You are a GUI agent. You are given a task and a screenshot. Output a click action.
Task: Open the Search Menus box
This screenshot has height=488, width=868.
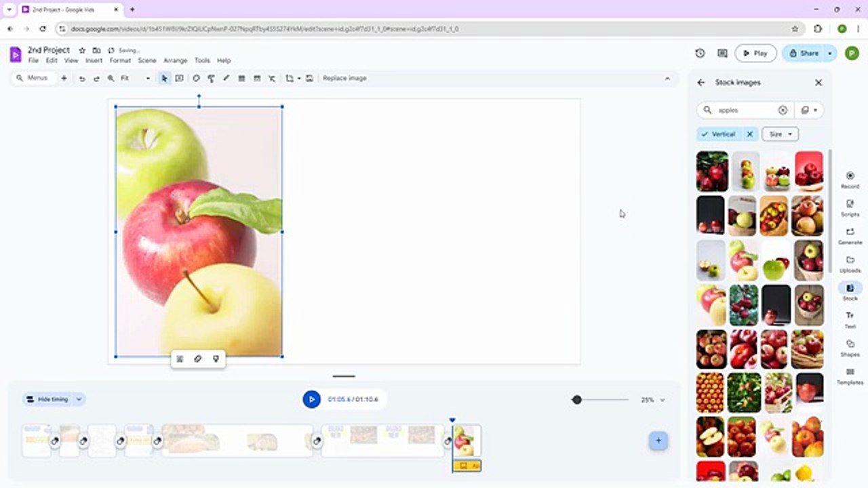click(x=33, y=78)
